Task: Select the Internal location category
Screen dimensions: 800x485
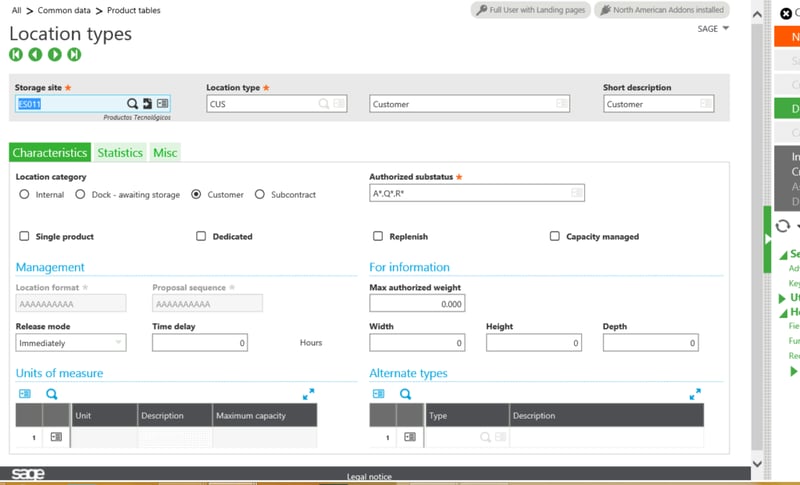Action: (25, 195)
